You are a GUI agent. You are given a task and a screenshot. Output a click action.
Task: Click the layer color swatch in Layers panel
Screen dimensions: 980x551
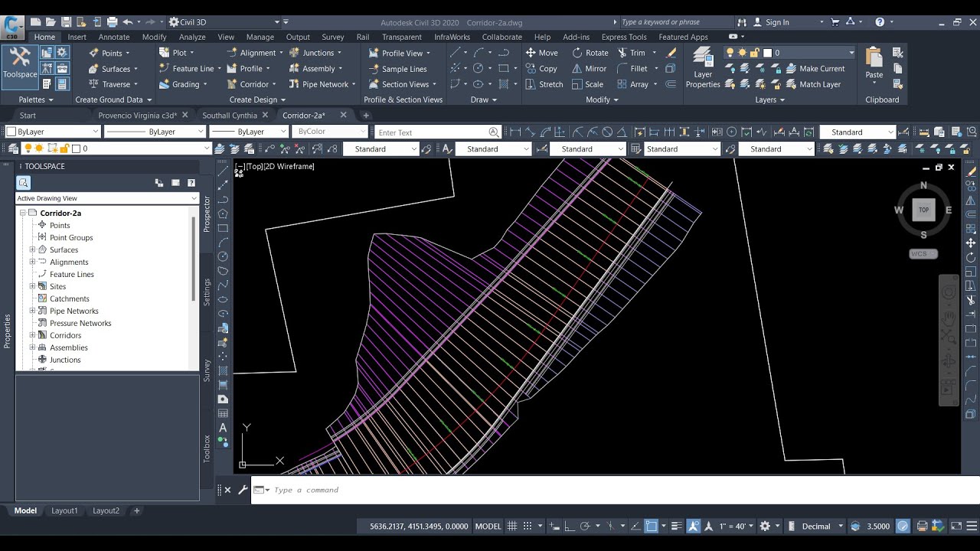pyautogui.click(x=768, y=53)
